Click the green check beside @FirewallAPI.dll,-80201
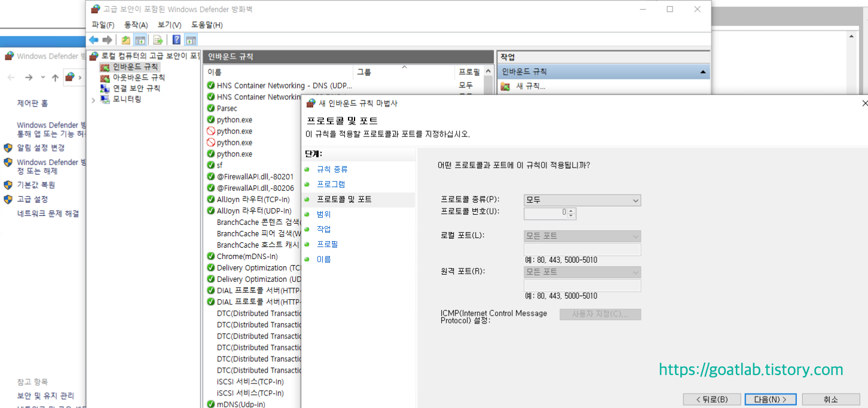 pos(210,176)
